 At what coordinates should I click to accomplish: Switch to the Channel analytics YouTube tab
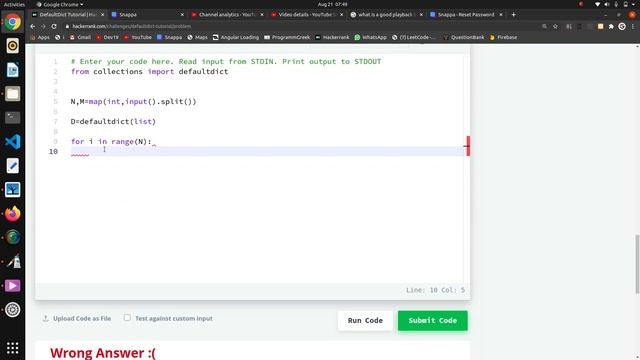pyautogui.click(x=227, y=14)
